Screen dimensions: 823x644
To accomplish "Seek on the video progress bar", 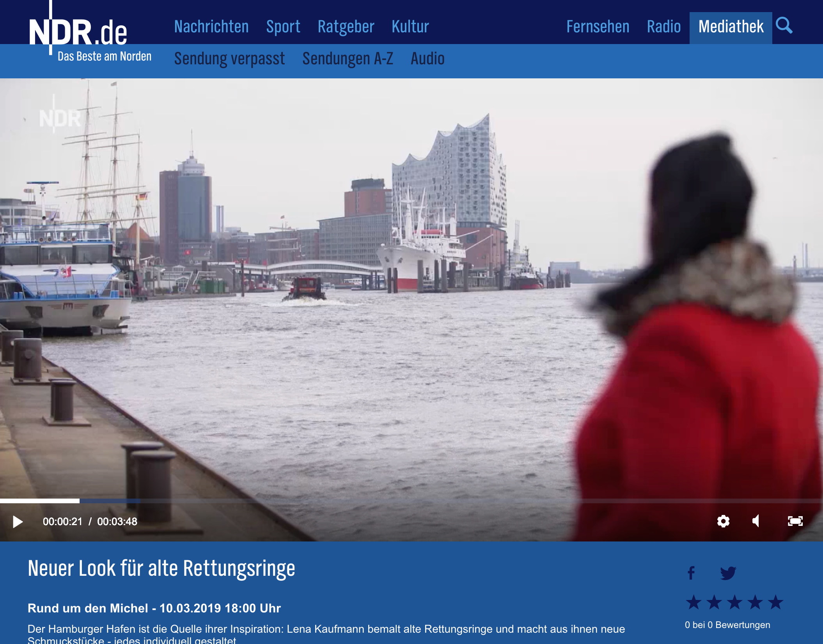I will click(390, 501).
